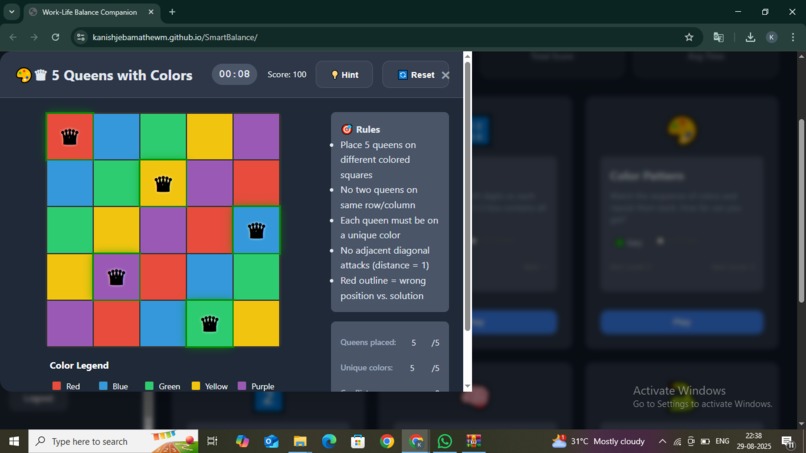Screen dimensions: 806x453
Task: Open the notification center
Action: point(787,441)
